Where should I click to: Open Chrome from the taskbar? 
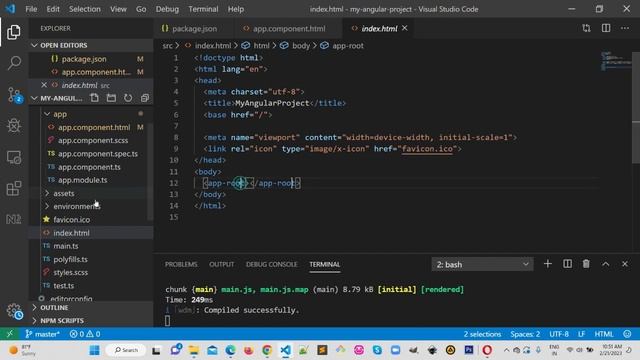[x=267, y=350]
